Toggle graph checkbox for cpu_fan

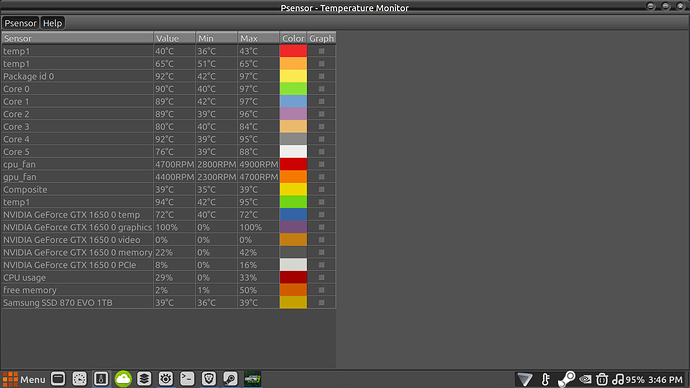pyautogui.click(x=322, y=164)
